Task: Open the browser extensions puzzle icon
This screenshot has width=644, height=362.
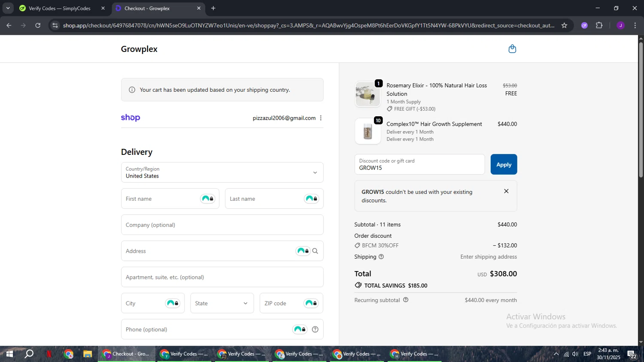Action: click(x=599, y=25)
